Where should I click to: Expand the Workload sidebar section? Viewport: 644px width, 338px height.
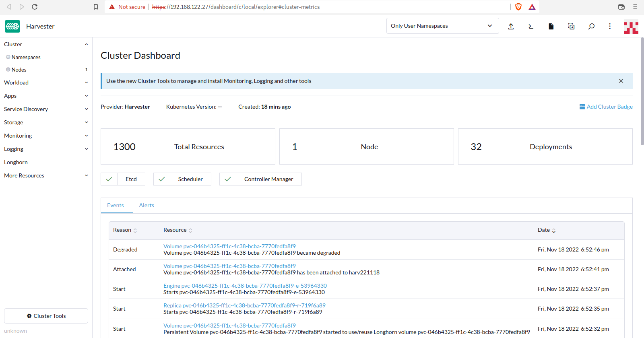86,82
